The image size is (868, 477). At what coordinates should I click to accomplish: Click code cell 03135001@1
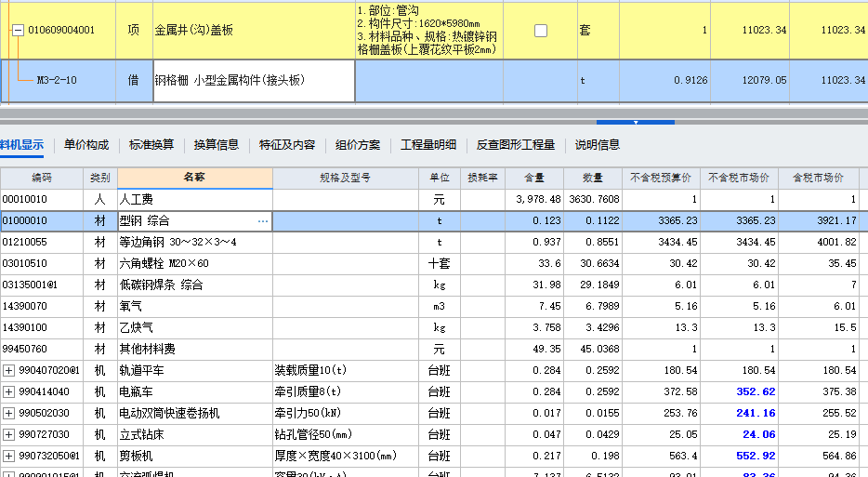42,285
